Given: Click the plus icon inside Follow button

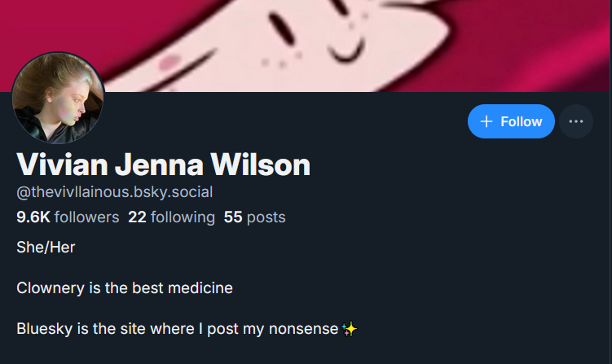Looking at the screenshot, I should (x=487, y=121).
